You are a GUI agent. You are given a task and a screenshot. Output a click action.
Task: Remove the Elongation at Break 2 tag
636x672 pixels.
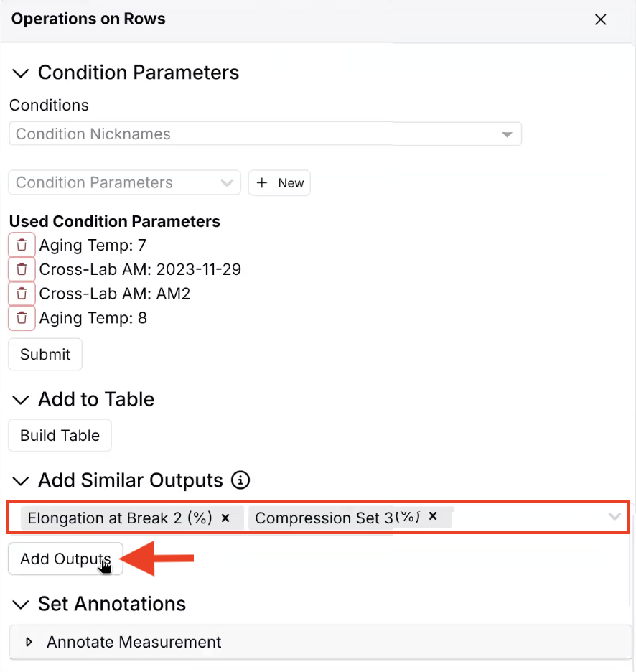point(225,518)
